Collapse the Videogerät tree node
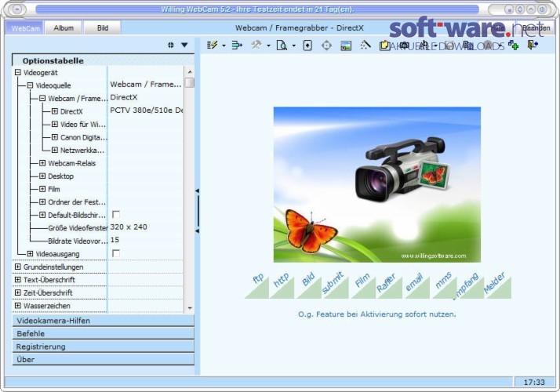560x392 pixels. [18, 72]
